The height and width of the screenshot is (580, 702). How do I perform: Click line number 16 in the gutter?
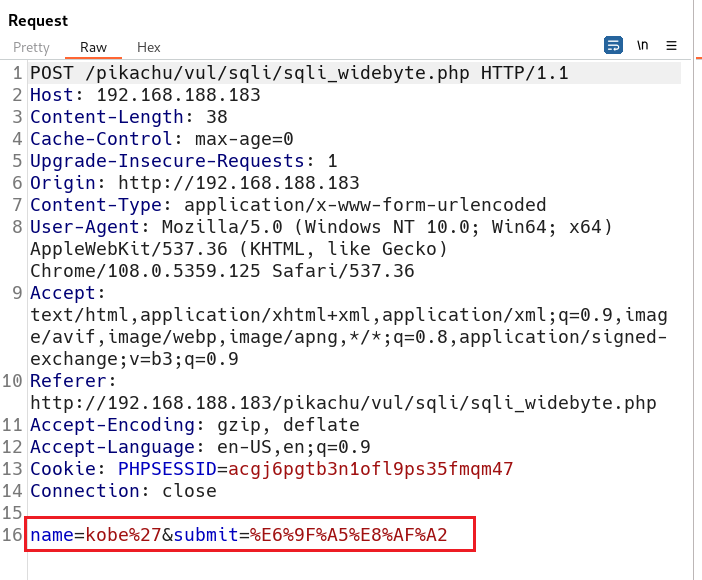pyautogui.click(x=12, y=535)
